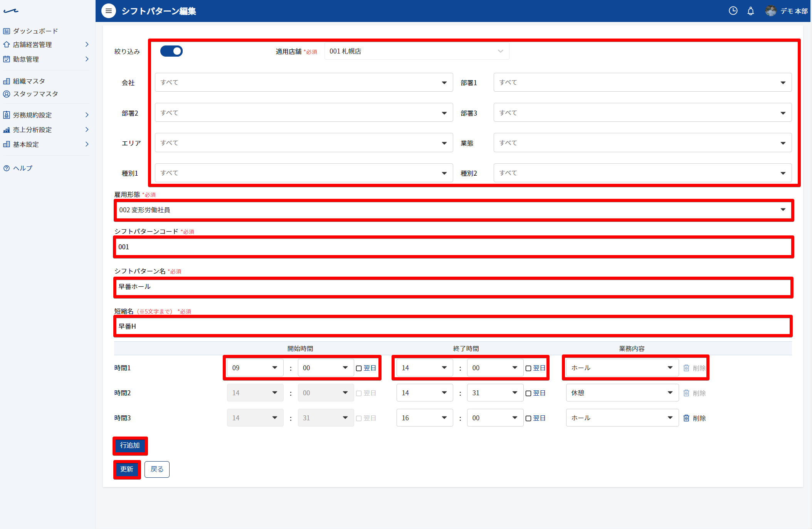Open the エリア dropdown

point(304,143)
